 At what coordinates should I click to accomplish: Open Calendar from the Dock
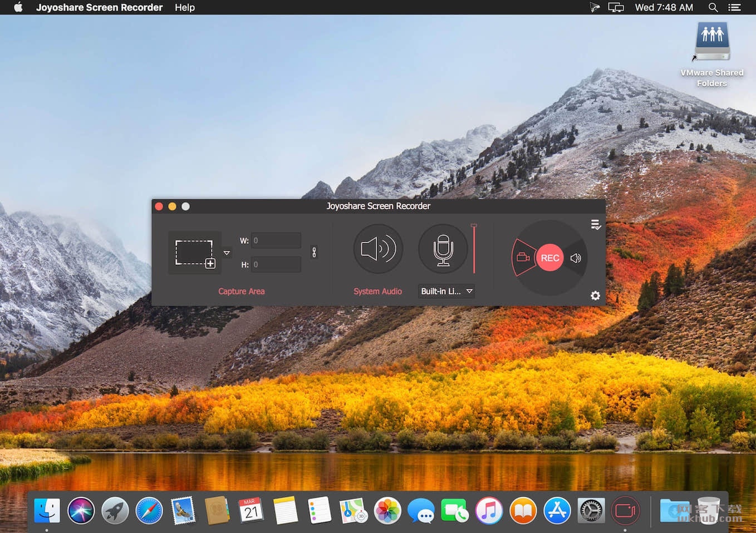tap(251, 510)
